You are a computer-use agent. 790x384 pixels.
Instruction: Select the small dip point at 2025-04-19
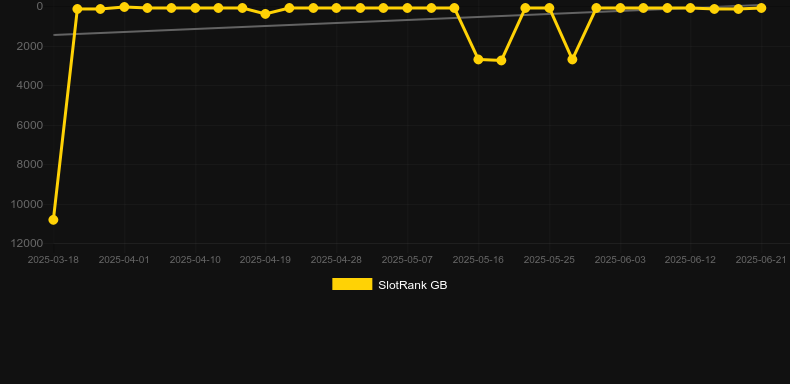coord(266,14)
